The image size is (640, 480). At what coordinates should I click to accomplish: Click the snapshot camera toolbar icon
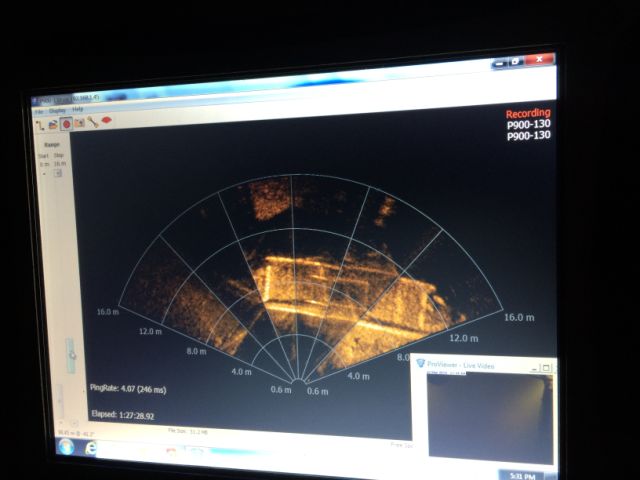point(79,122)
